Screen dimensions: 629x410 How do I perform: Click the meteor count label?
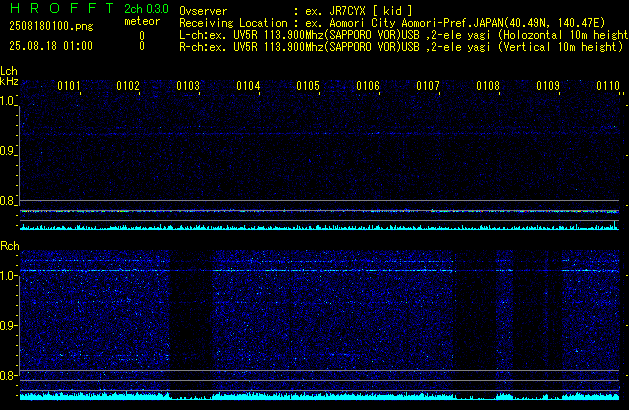pyautogui.click(x=142, y=21)
